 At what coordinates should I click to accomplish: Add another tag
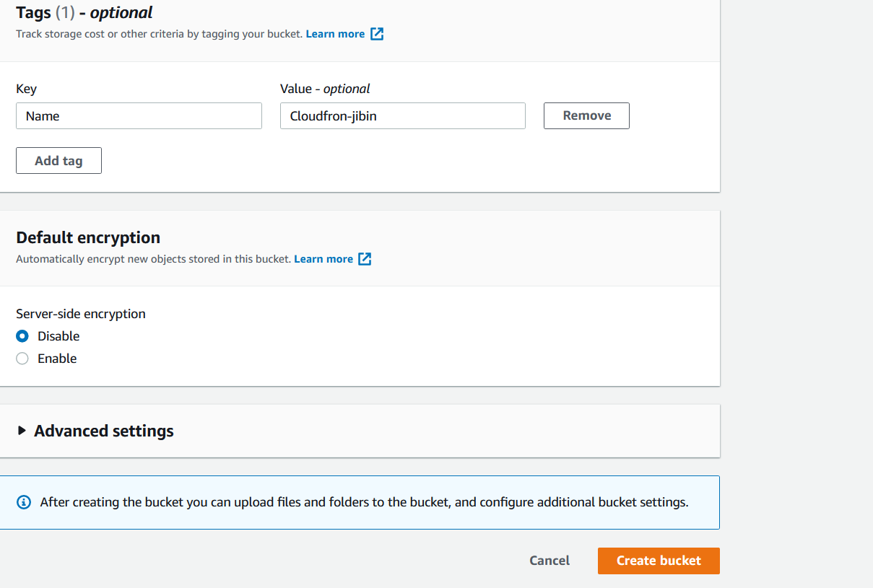coord(58,160)
